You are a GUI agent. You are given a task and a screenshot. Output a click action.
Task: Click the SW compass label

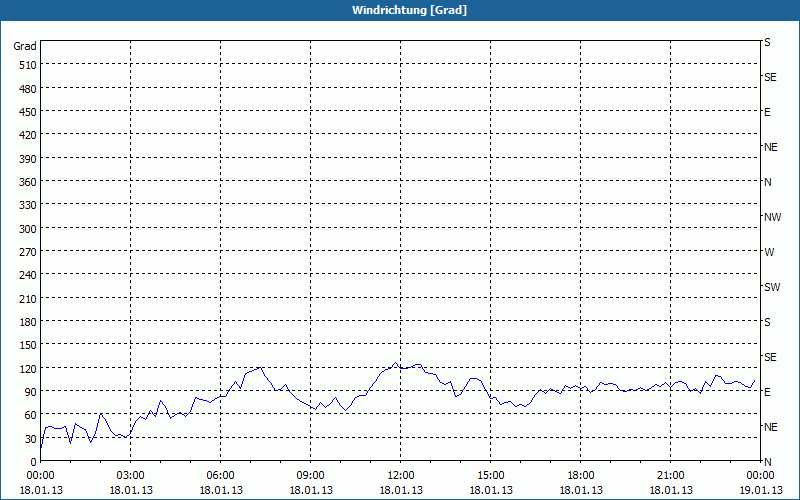tap(772, 287)
